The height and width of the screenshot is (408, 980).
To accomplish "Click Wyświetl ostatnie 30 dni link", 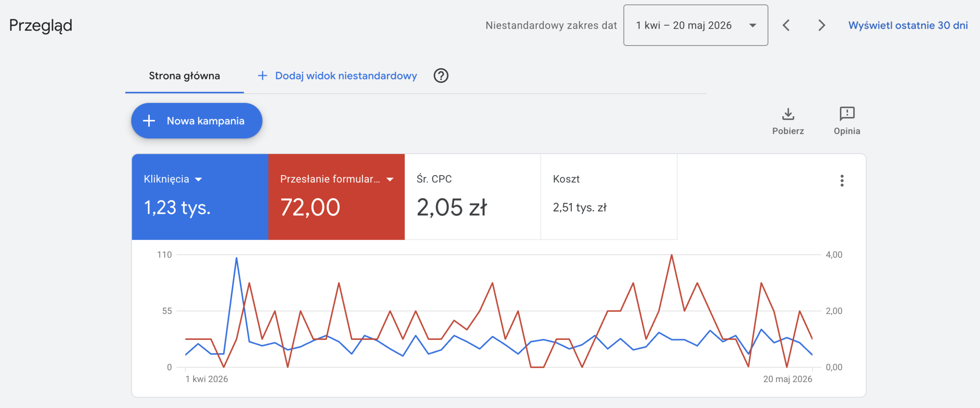I will (x=908, y=25).
